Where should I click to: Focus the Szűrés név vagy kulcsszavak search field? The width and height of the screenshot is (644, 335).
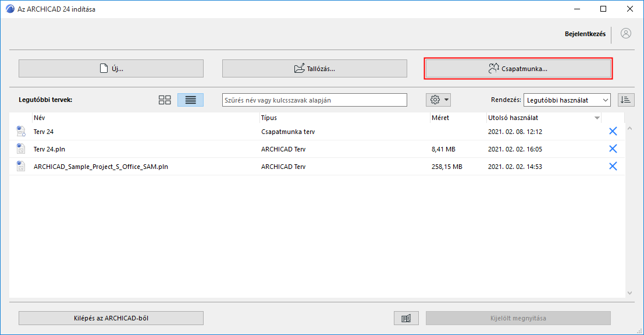[315, 100]
